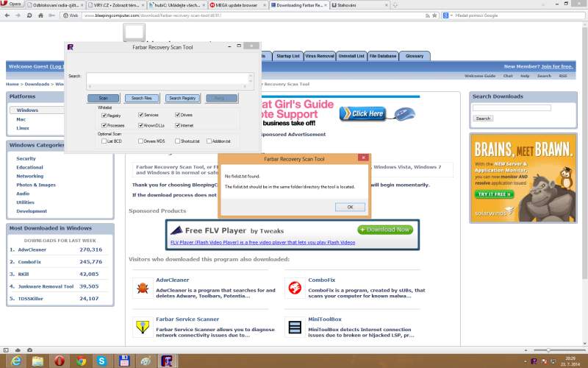Uncheck the Registry whitelist checkbox
This screenshot has height=368, width=588.
(104, 116)
